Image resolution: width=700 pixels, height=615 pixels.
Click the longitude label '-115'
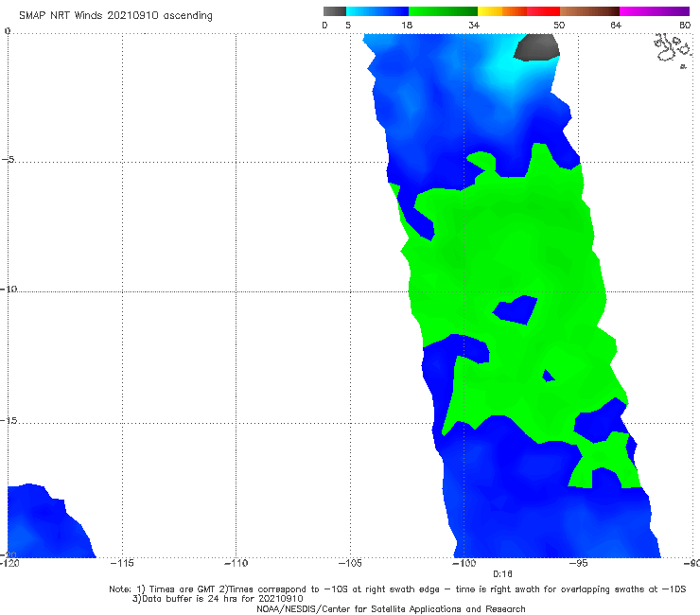point(122,563)
